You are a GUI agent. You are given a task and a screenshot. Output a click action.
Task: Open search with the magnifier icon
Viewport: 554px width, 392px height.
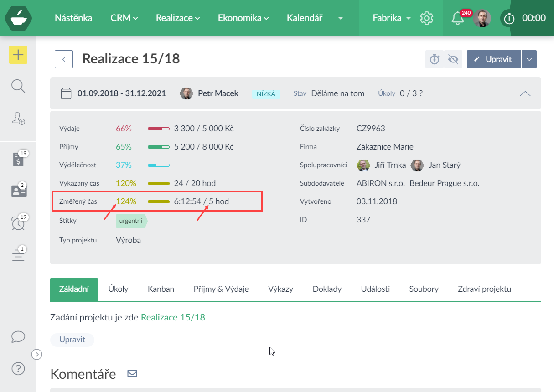[18, 86]
